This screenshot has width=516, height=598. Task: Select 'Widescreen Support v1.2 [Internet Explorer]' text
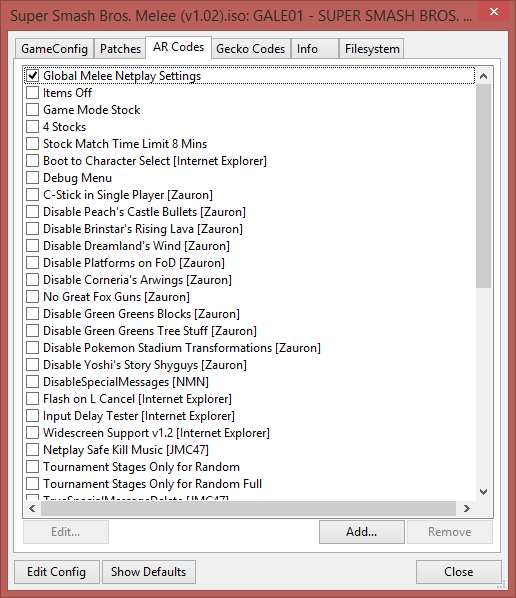pyautogui.click(x=156, y=433)
